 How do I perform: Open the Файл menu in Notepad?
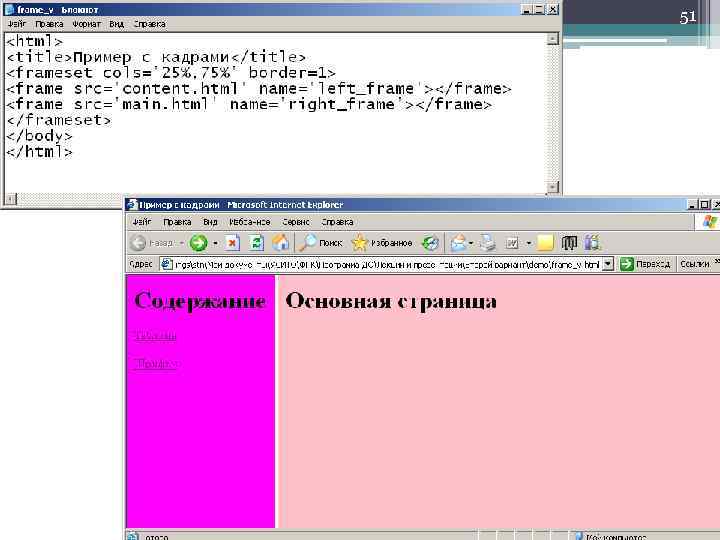tap(17, 24)
